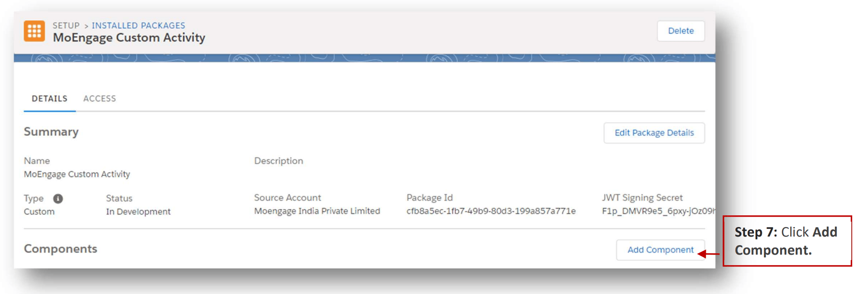Click the JWT Signing Secret value
This screenshot has height=294, width=868.
(659, 211)
